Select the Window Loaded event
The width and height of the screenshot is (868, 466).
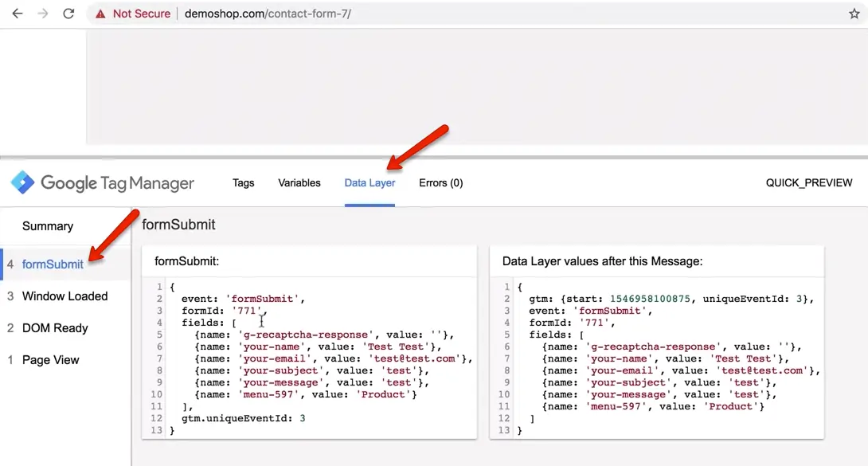coord(65,296)
